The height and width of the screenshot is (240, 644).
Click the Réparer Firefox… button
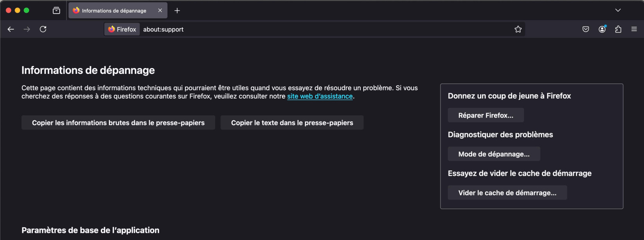(x=486, y=115)
